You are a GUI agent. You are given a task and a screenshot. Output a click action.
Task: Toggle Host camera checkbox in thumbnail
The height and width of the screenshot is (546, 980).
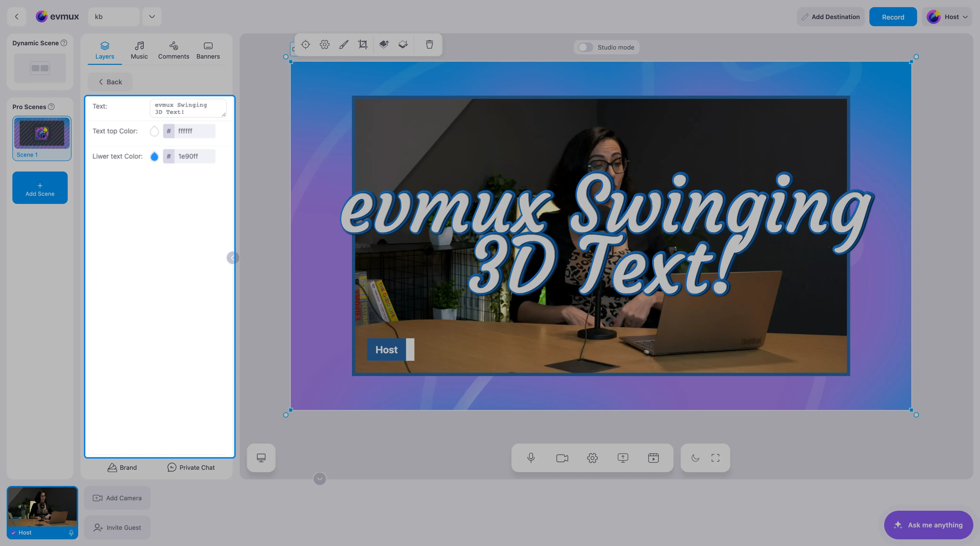13,533
